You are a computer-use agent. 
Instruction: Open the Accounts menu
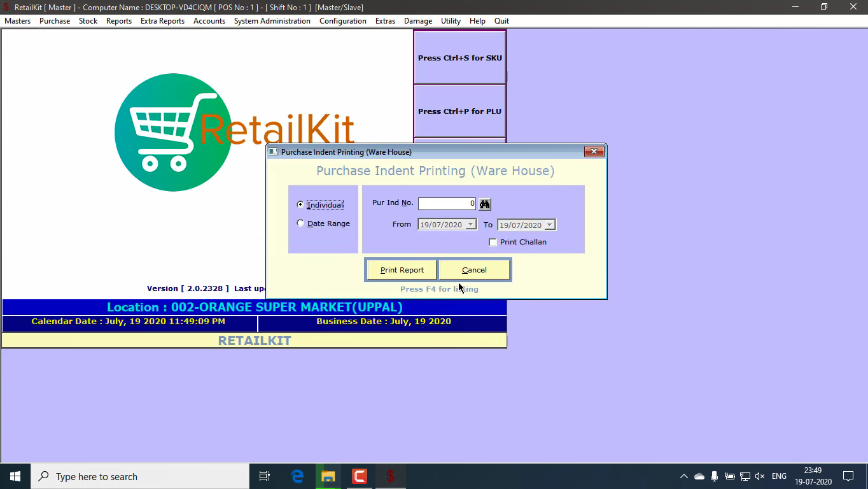pyautogui.click(x=209, y=21)
